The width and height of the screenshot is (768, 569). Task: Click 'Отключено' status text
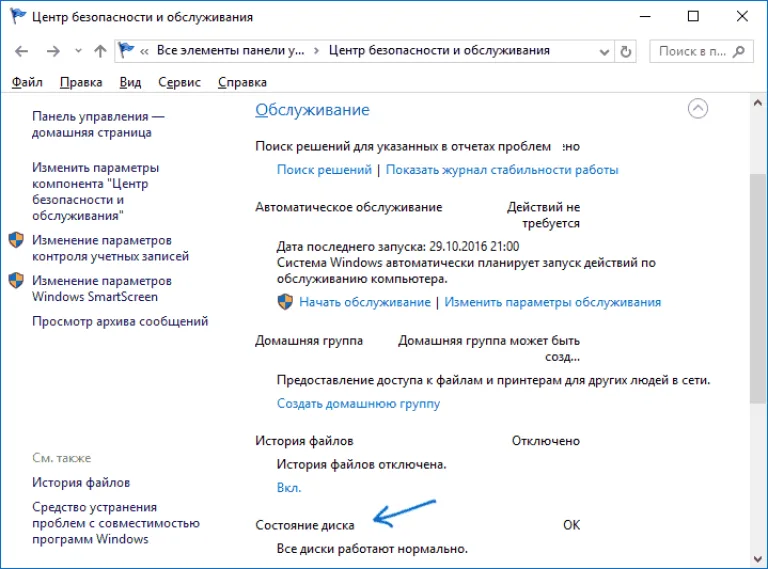546,441
